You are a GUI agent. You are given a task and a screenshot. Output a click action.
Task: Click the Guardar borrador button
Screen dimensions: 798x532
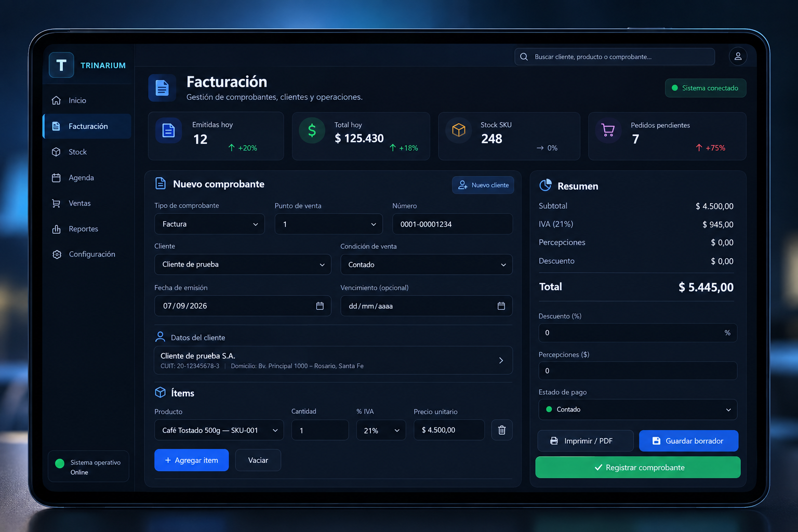[x=688, y=441]
